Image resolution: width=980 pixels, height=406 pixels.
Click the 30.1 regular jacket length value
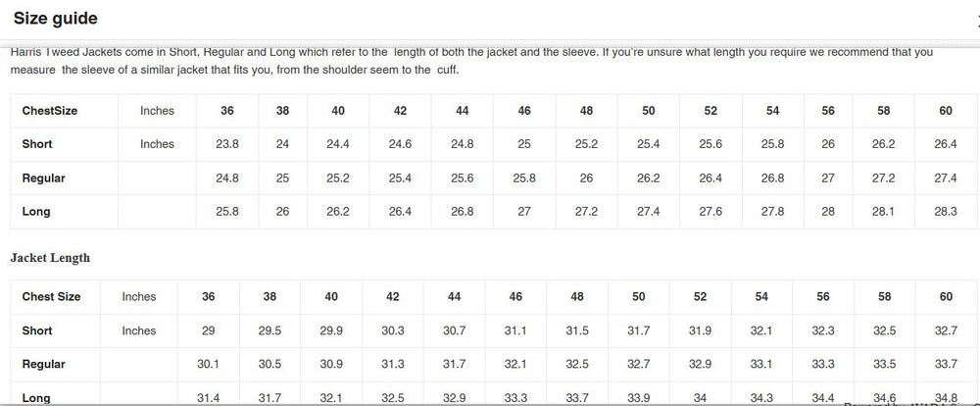click(x=208, y=365)
